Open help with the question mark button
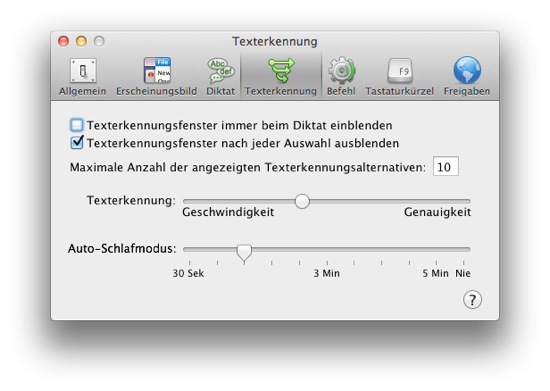This screenshot has width=550, height=391. point(472,300)
